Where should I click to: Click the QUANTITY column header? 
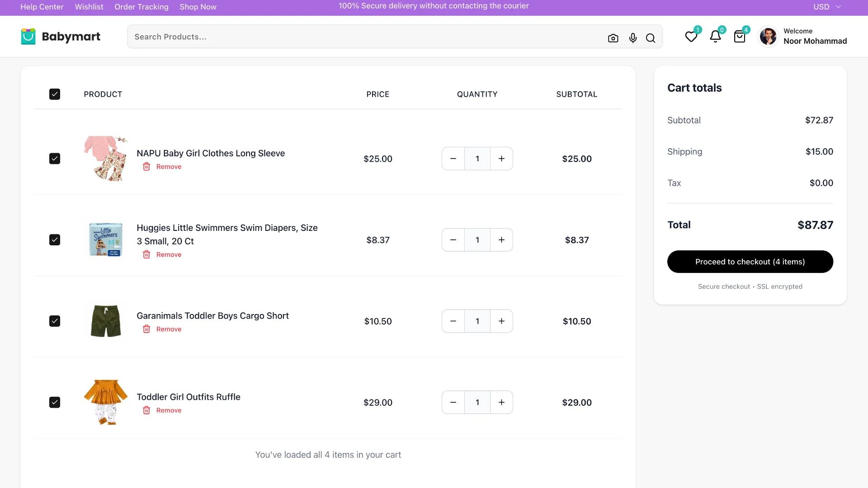tap(477, 94)
